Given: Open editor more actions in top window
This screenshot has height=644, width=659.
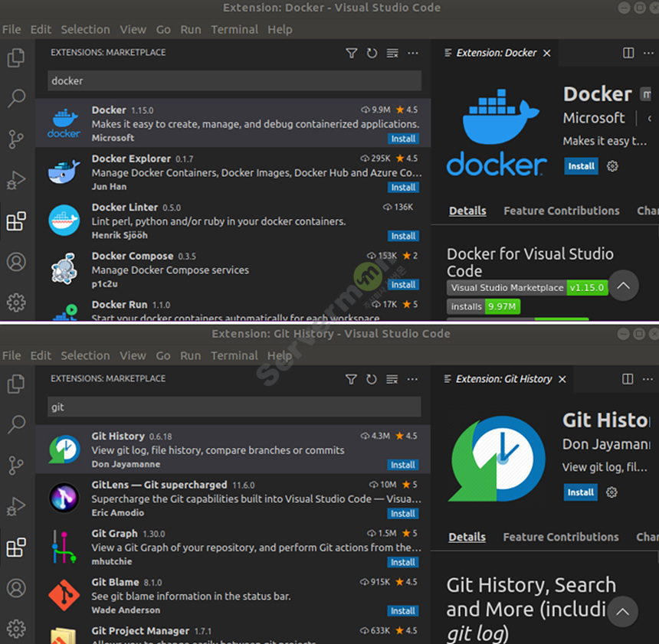Looking at the screenshot, I should click(x=648, y=53).
